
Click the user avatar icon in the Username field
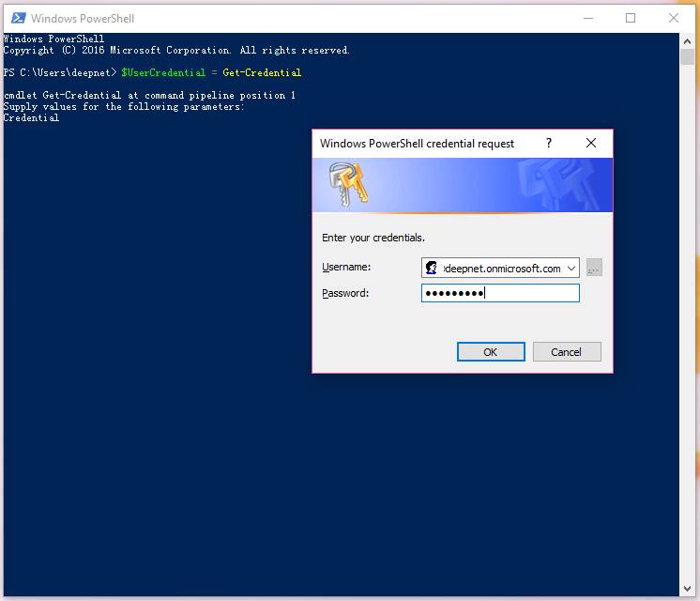pyautogui.click(x=432, y=269)
